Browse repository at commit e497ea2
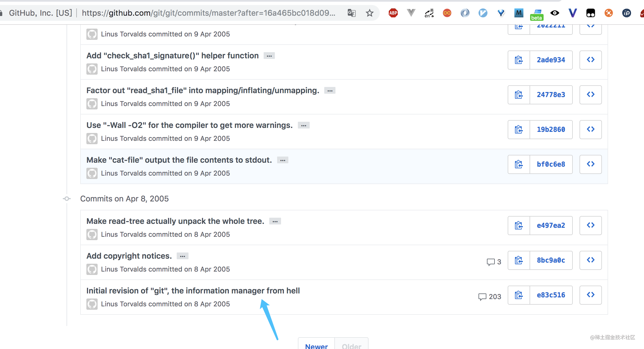644x349 pixels. coord(591,226)
